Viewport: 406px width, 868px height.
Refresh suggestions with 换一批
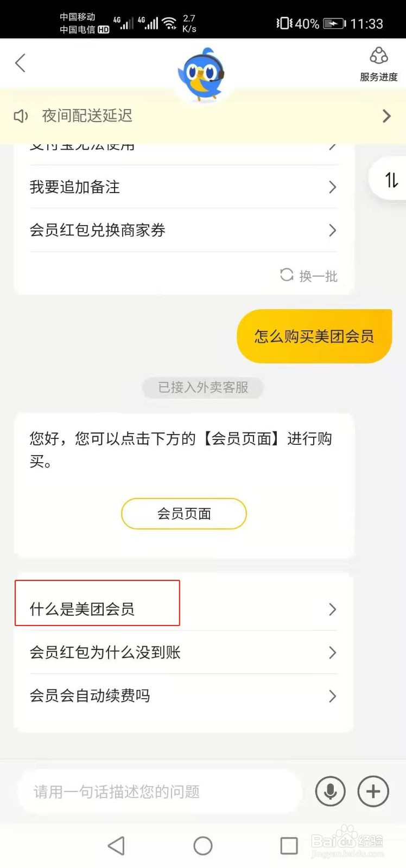coord(309,276)
